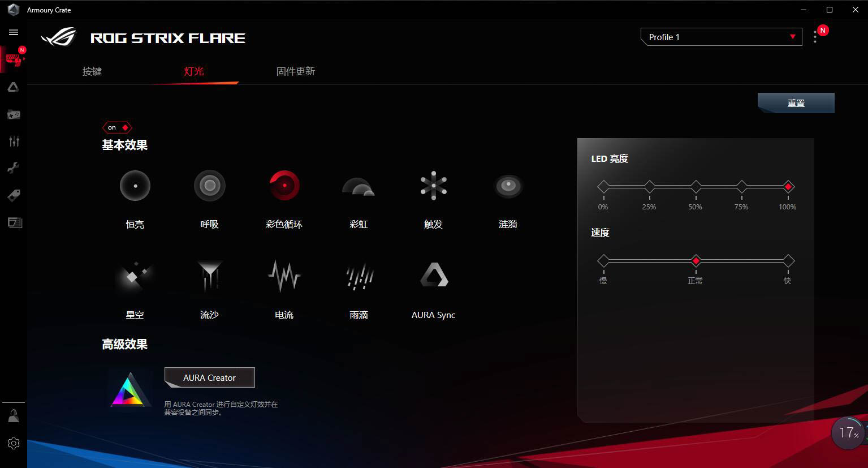Open the Profile 1 dropdown
Screen dimensions: 868x468
722,37
